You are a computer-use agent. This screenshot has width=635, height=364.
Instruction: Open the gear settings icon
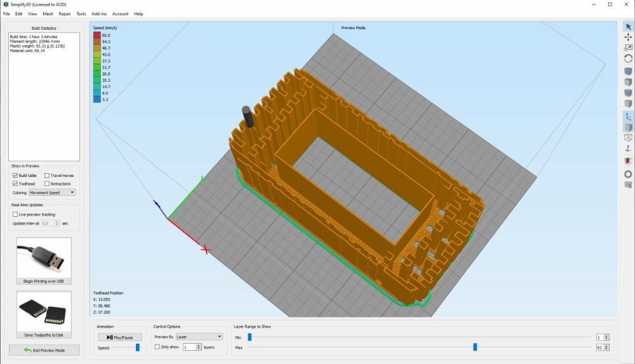pyautogui.click(x=628, y=173)
